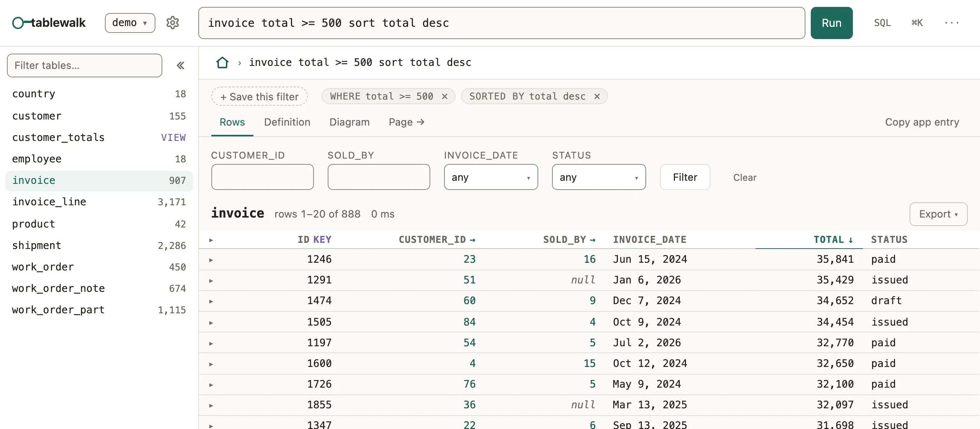Open the Page tab link

[x=407, y=122]
